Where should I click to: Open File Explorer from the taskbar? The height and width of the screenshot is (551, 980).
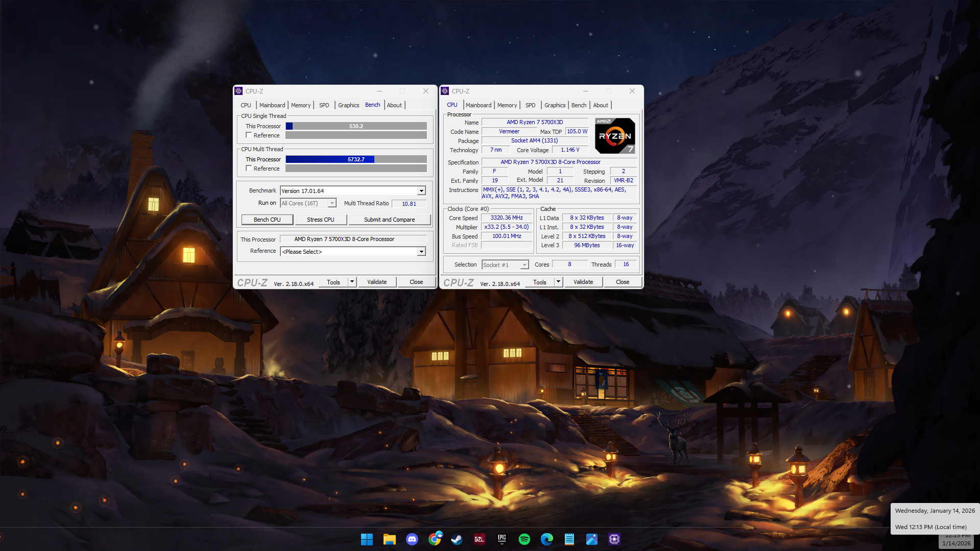point(390,539)
